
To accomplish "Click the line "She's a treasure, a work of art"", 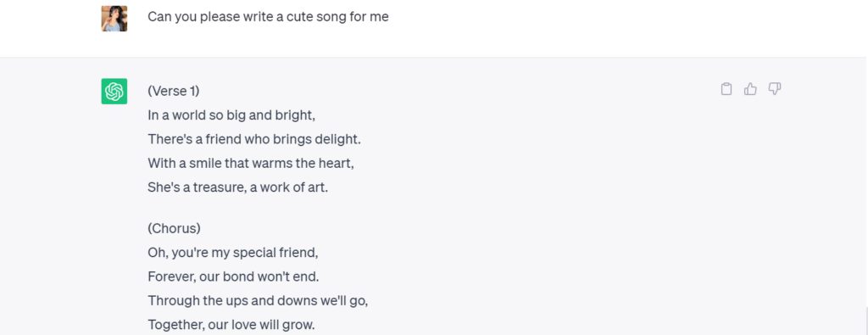I will pyautogui.click(x=238, y=187).
